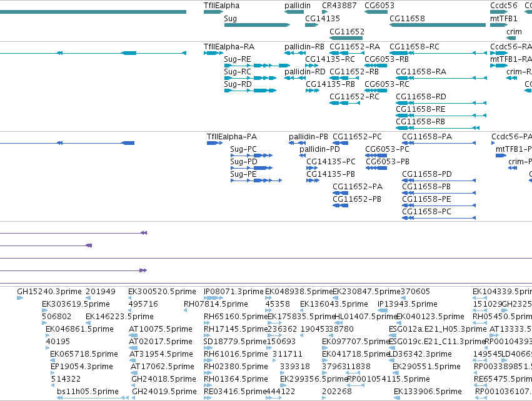The height and width of the screenshot is (401, 532).
Task: Select transcript CG11652-RC
Action: (354, 97)
